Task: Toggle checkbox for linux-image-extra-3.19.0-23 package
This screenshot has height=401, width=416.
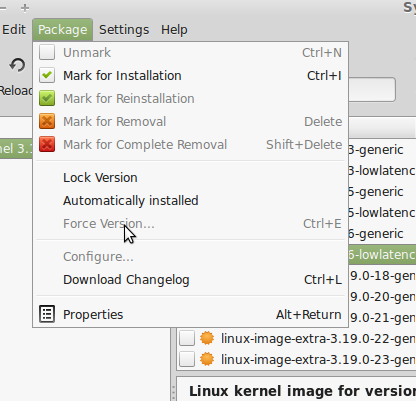Action: [x=187, y=359]
